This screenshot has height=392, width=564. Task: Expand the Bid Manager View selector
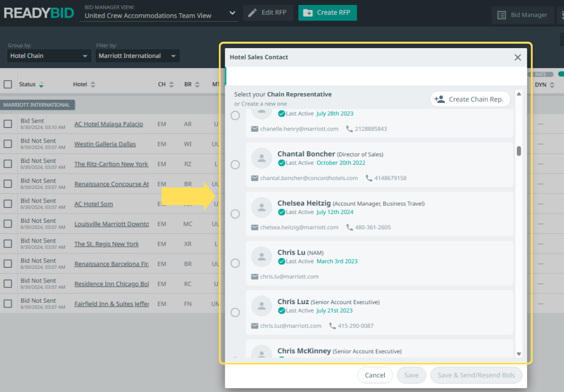pyautogui.click(x=159, y=13)
